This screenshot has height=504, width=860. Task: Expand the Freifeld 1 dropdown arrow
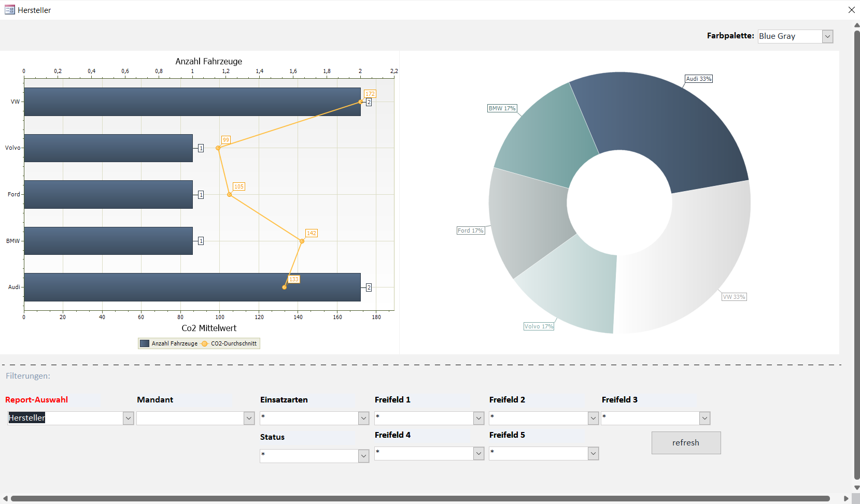pyautogui.click(x=478, y=418)
